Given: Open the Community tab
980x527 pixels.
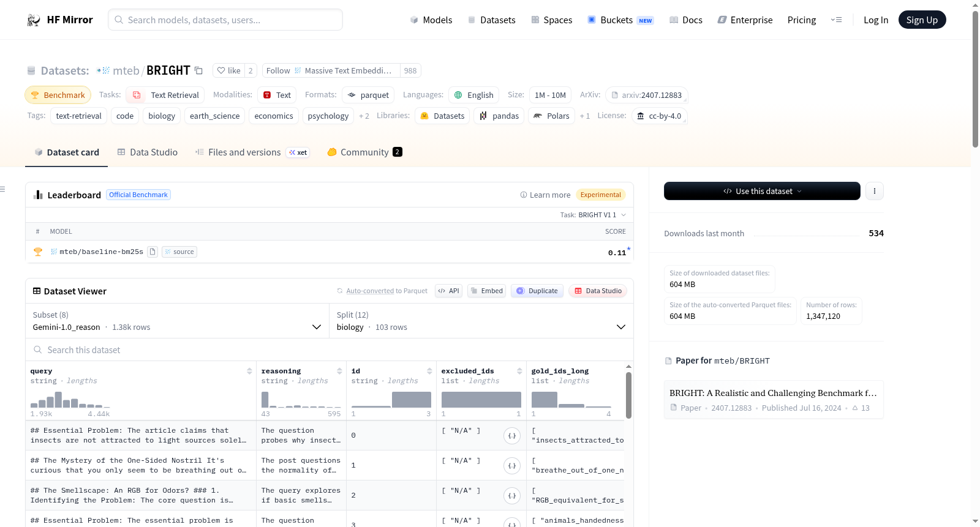Looking at the screenshot, I should point(364,152).
